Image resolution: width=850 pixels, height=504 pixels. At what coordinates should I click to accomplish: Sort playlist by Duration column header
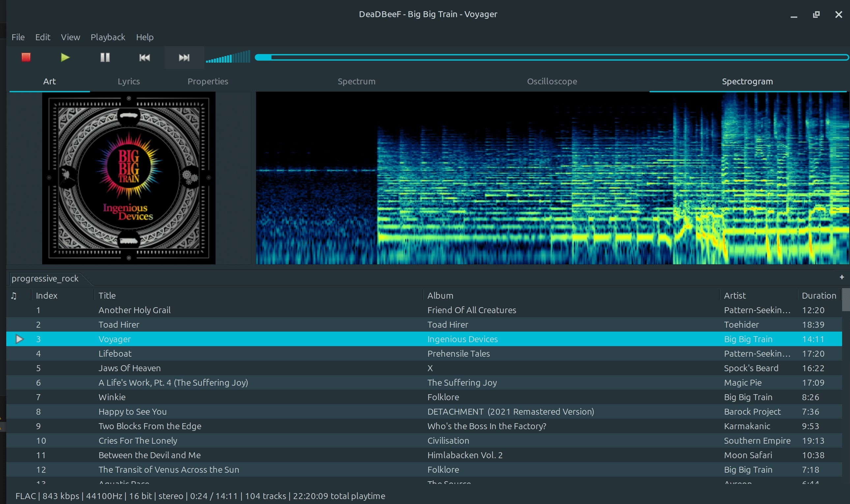pyautogui.click(x=818, y=295)
